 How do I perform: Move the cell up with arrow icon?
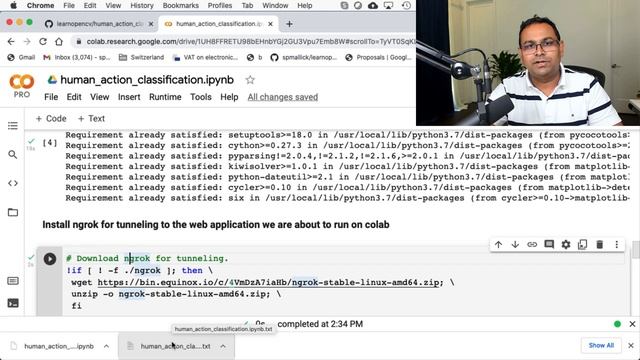click(498, 244)
